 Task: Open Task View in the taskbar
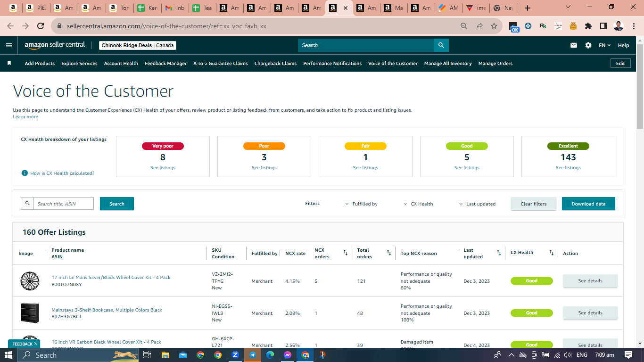(147, 355)
